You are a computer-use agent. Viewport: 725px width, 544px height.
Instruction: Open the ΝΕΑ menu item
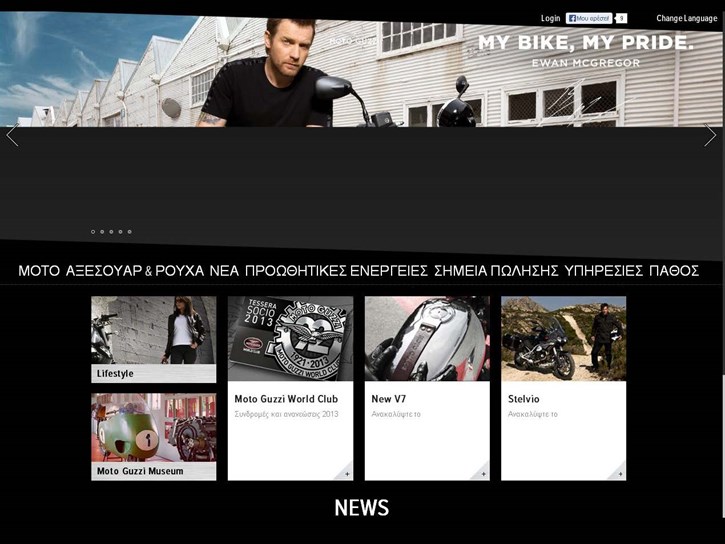224,271
